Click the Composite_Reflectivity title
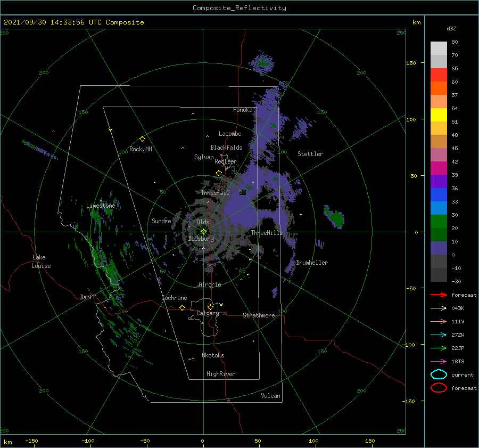This screenshot has width=479, height=448. tap(240, 8)
